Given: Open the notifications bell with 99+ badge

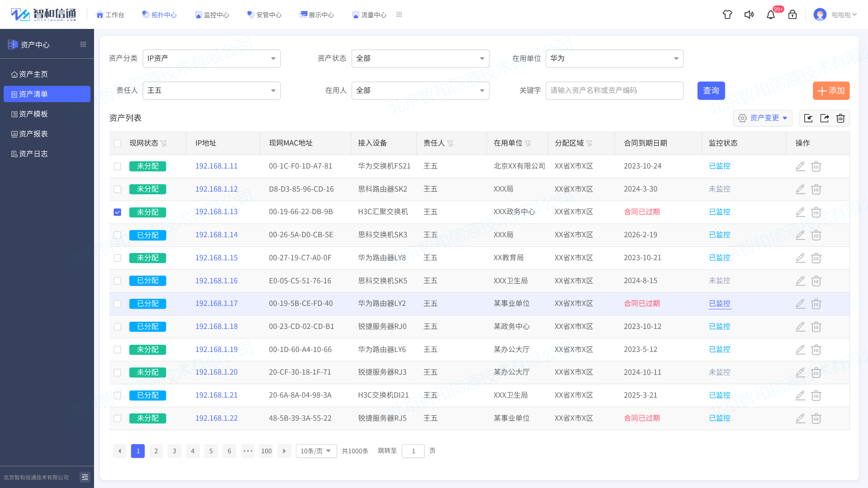Looking at the screenshot, I should (x=771, y=14).
